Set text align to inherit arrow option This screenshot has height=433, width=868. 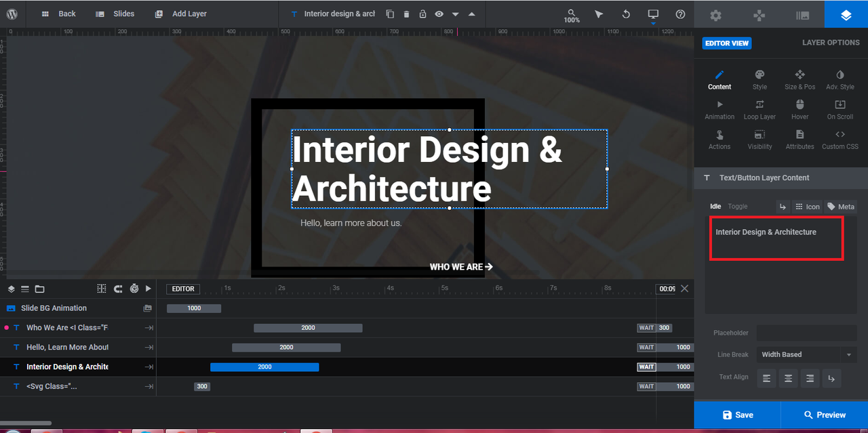pos(831,378)
